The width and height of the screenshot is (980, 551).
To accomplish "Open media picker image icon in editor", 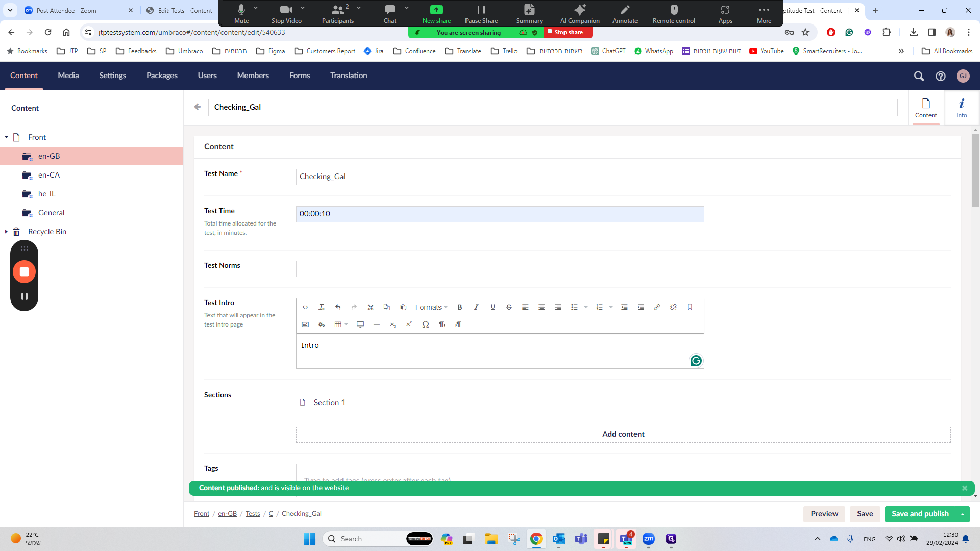I will (x=305, y=324).
